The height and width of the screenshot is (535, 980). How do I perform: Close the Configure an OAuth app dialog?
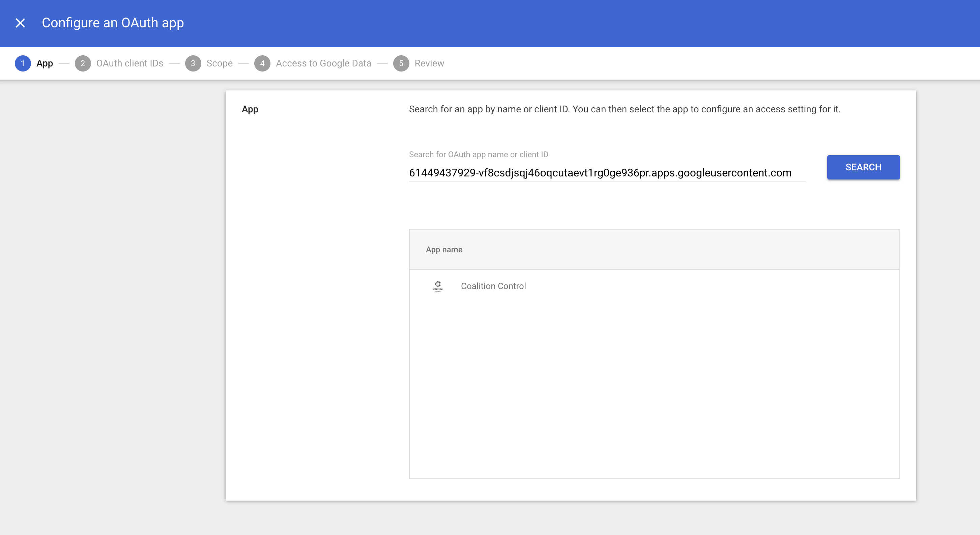point(20,23)
